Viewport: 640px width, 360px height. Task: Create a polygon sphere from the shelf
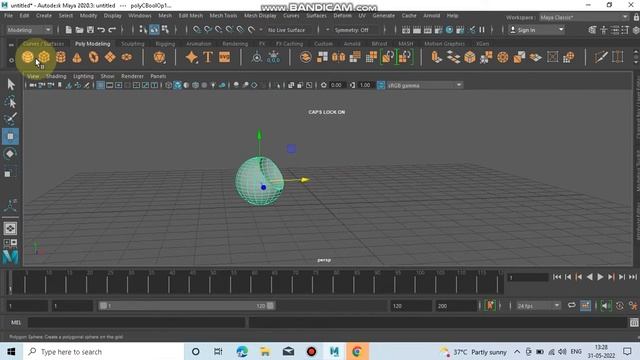click(27, 57)
